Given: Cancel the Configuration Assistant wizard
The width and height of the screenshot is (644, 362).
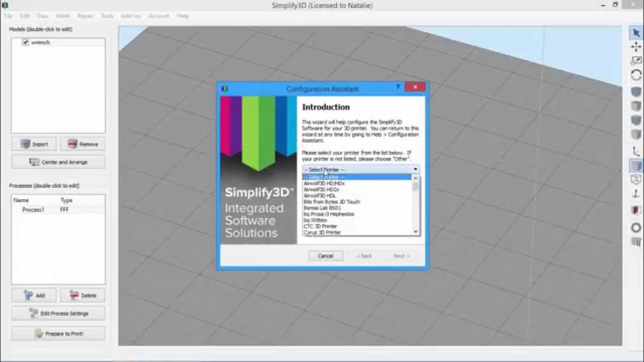Looking at the screenshot, I should click(x=326, y=256).
